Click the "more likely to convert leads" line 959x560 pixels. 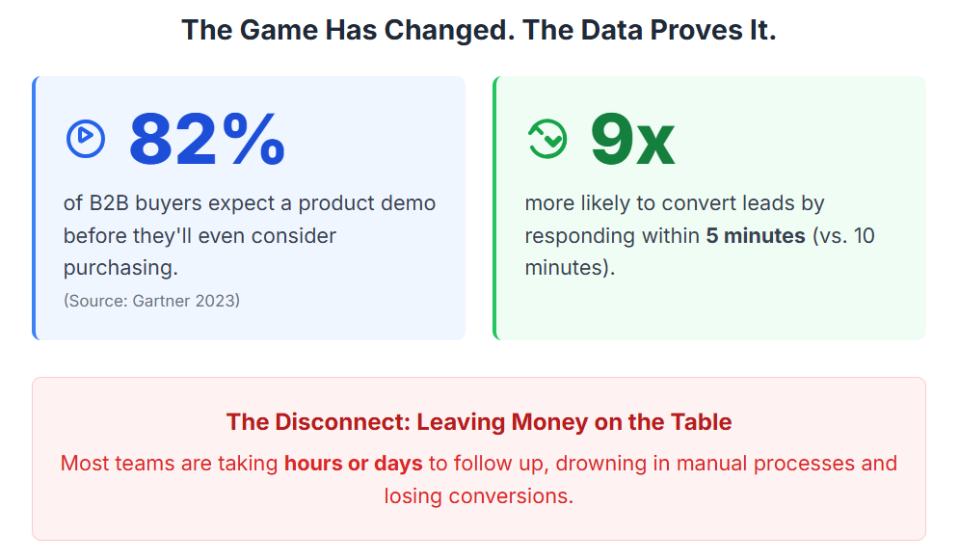pyautogui.click(x=675, y=203)
